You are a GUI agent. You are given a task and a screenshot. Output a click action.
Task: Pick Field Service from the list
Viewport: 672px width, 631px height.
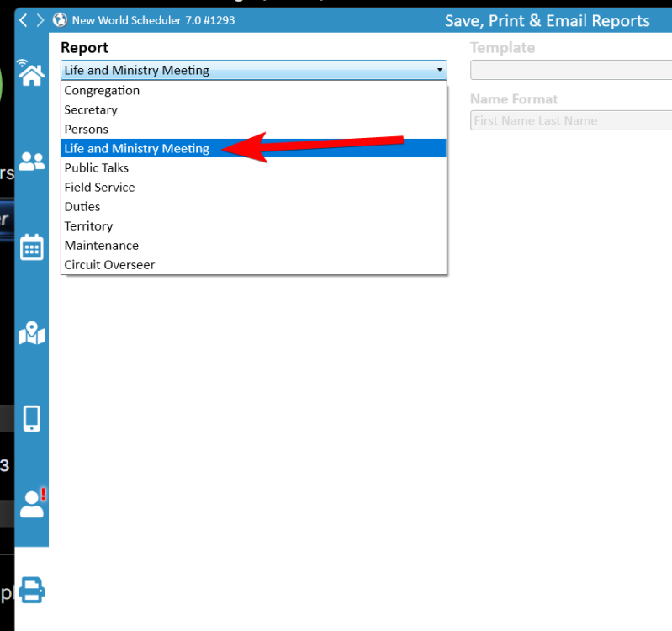click(x=99, y=188)
